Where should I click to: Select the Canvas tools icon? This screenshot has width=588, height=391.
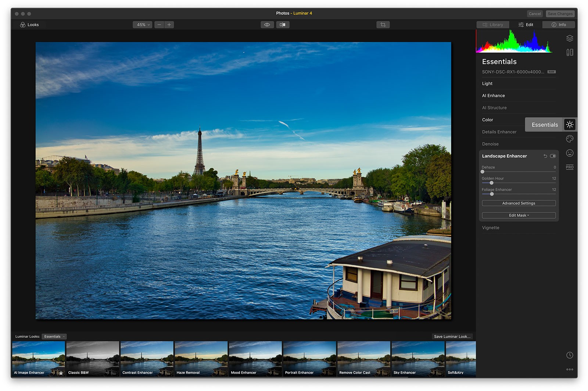570,53
